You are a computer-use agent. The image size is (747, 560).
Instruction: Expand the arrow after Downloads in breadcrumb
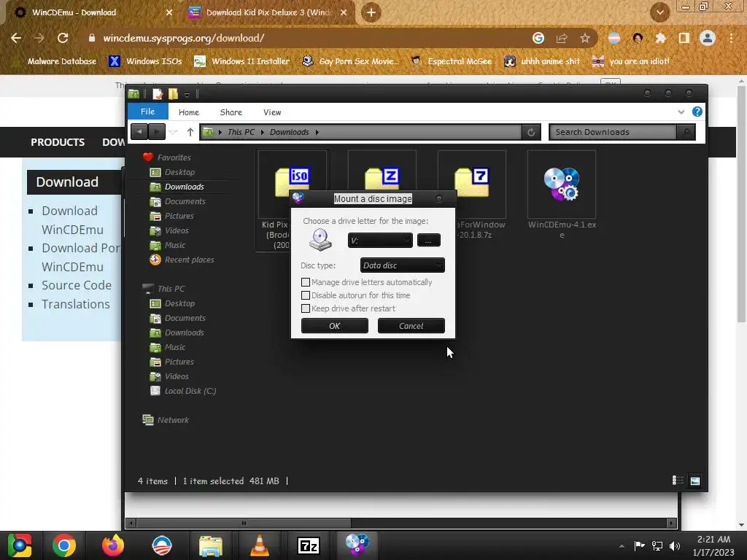click(317, 132)
